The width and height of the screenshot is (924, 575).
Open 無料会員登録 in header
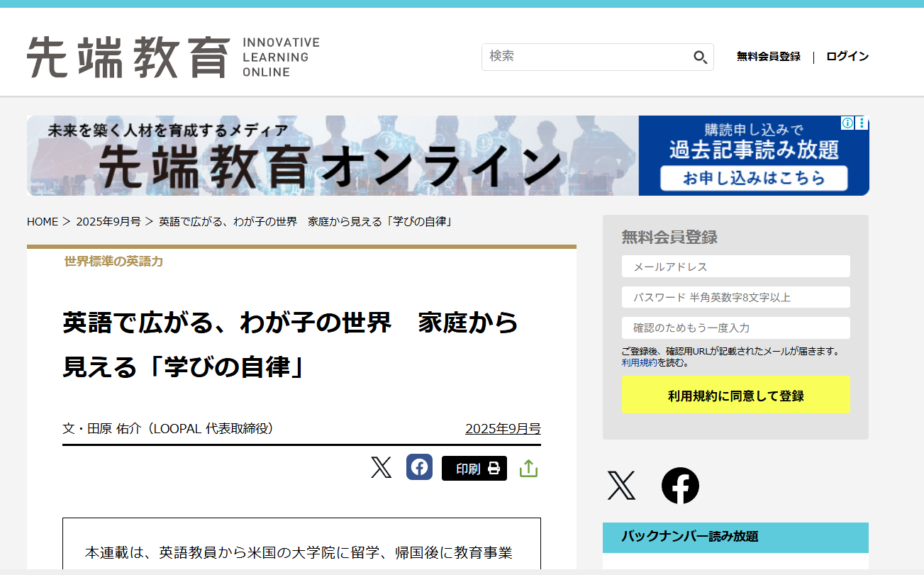768,57
